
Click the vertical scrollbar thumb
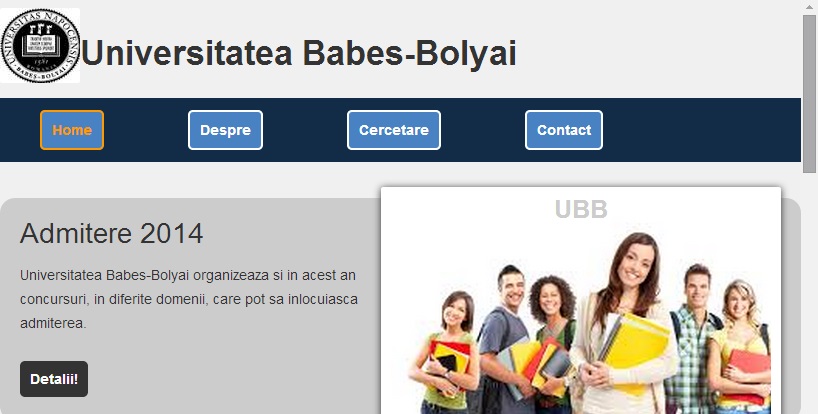point(809,94)
